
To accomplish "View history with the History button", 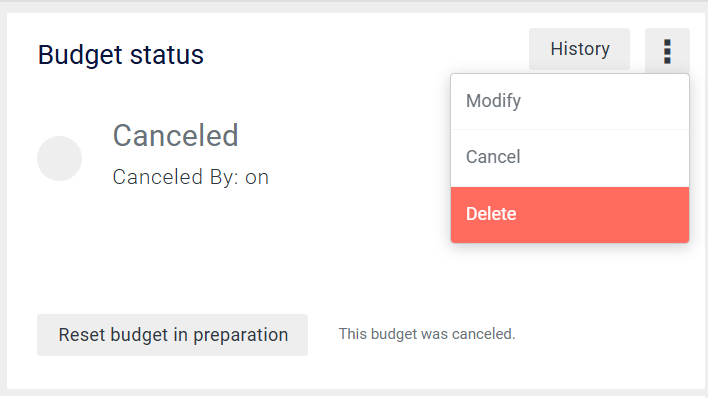I will tap(579, 49).
